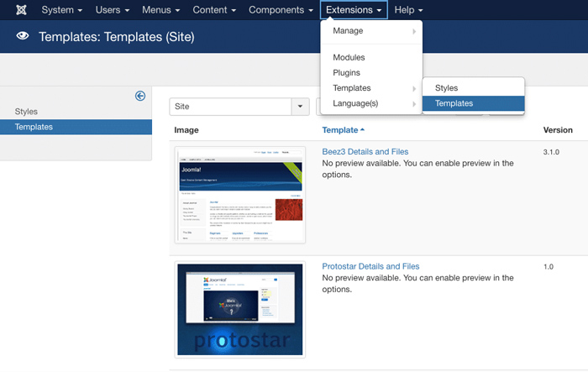
Task: Open the Site filter dropdown arrow
Action: click(300, 107)
